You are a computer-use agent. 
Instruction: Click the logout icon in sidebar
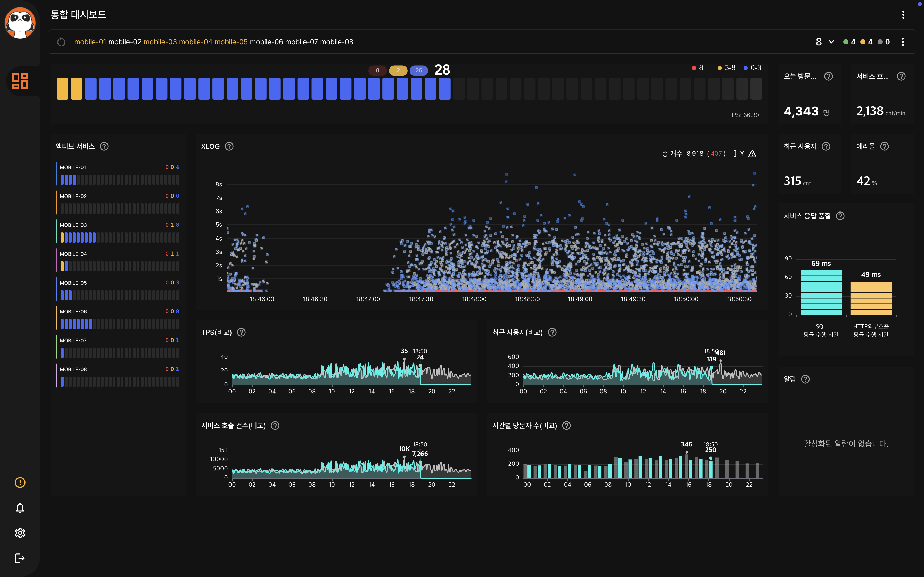[20, 558]
